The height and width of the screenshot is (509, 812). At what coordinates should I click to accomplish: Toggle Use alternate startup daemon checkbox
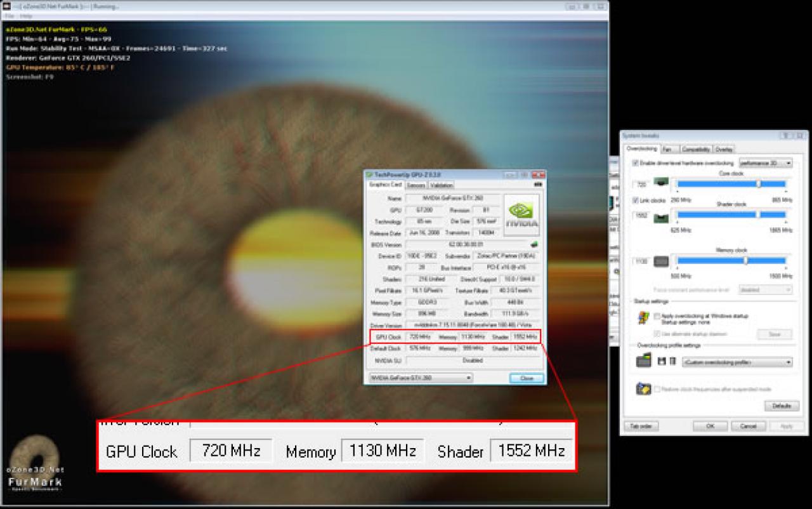[x=657, y=333]
